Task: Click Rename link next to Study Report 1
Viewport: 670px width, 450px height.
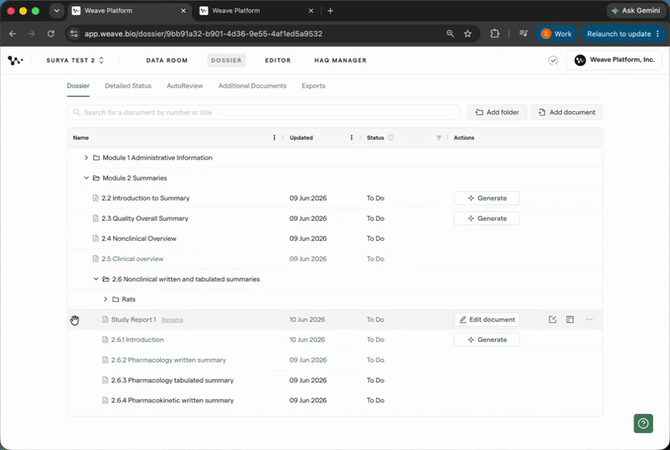Action: [172, 320]
